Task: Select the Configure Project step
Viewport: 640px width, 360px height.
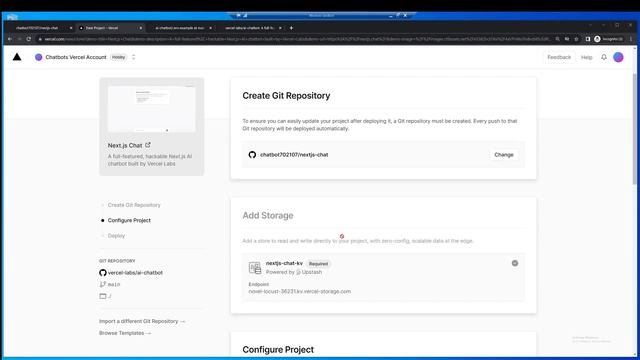Action: pos(129,220)
